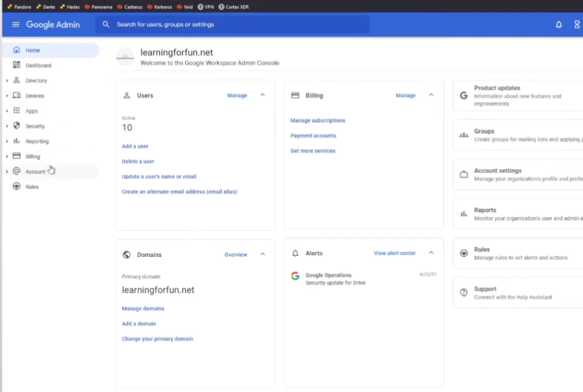Click the Billing card credit card icon

[x=295, y=95]
